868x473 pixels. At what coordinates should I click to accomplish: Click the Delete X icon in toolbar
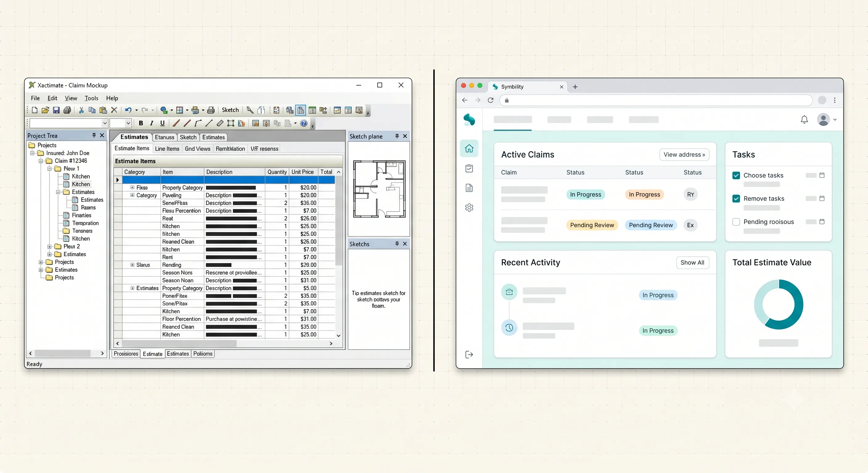click(114, 110)
